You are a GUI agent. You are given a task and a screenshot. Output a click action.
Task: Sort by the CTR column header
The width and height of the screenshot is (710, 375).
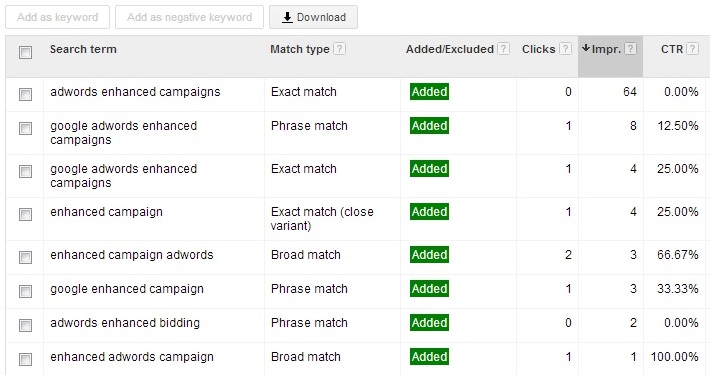click(x=672, y=49)
